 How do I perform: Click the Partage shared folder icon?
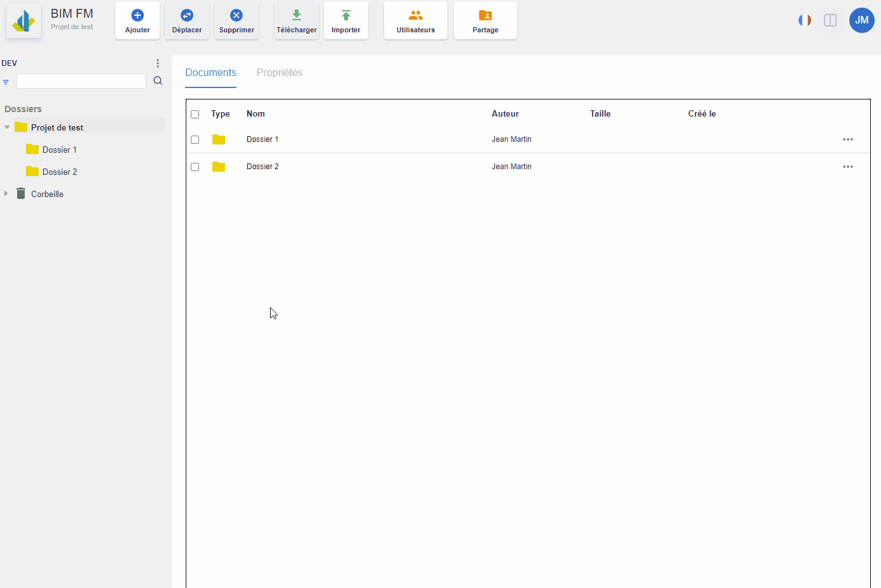point(485,15)
